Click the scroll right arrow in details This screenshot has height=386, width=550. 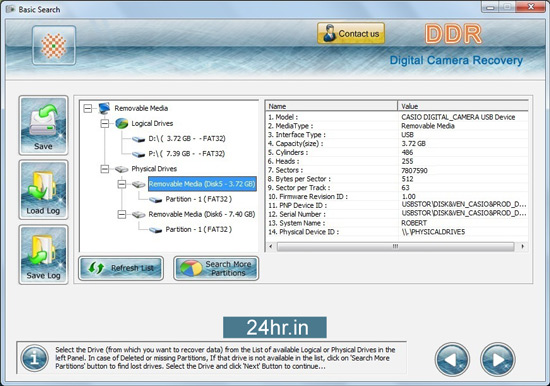pyautogui.click(x=523, y=246)
